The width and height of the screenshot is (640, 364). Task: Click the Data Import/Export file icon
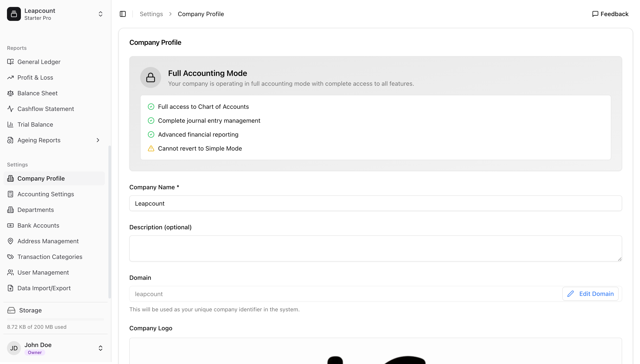[x=10, y=288]
